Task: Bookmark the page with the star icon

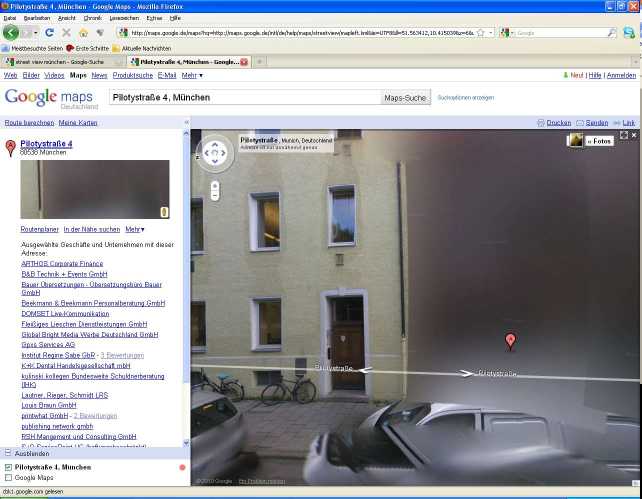Action: [481, 33]
